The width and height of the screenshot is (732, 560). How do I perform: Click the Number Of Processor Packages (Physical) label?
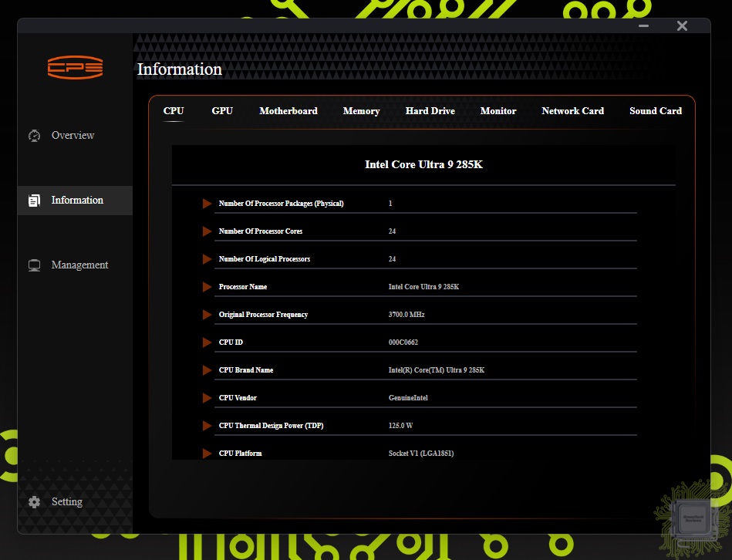[281, 204]
